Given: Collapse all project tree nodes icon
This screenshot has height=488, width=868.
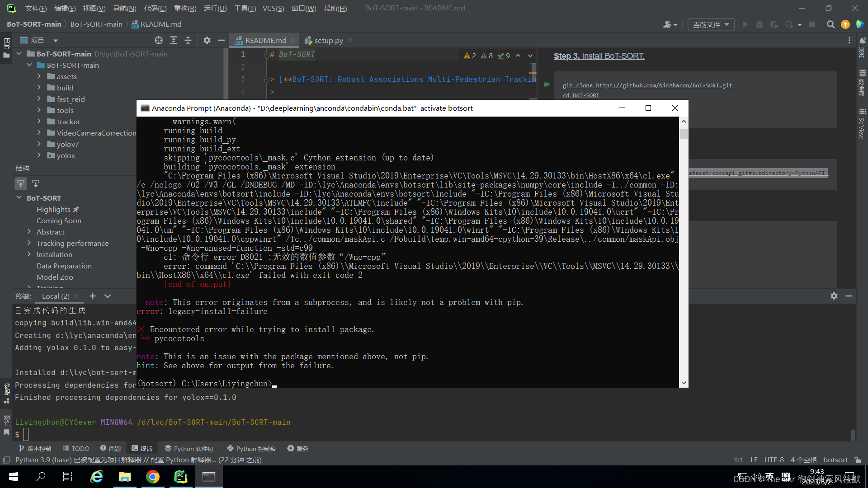Looking at the screenshot, I should tap(188, 41).
